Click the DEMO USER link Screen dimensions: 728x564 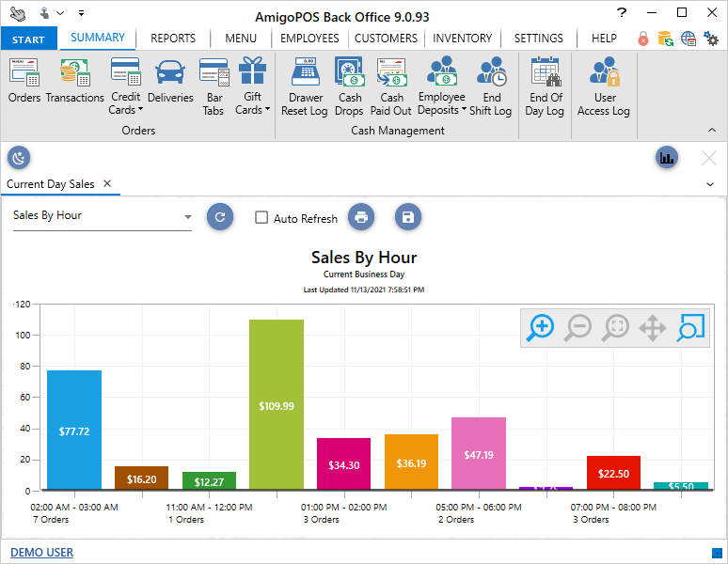click(x=41, y=553)
